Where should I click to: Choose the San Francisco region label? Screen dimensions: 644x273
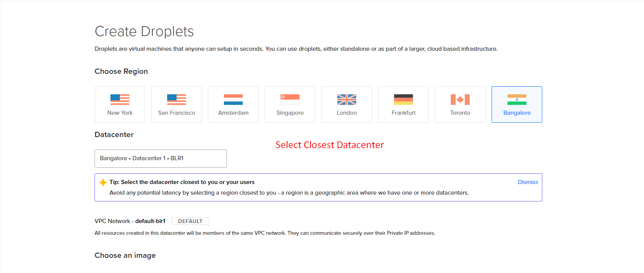pyautogui.click(x=177, y=113)
